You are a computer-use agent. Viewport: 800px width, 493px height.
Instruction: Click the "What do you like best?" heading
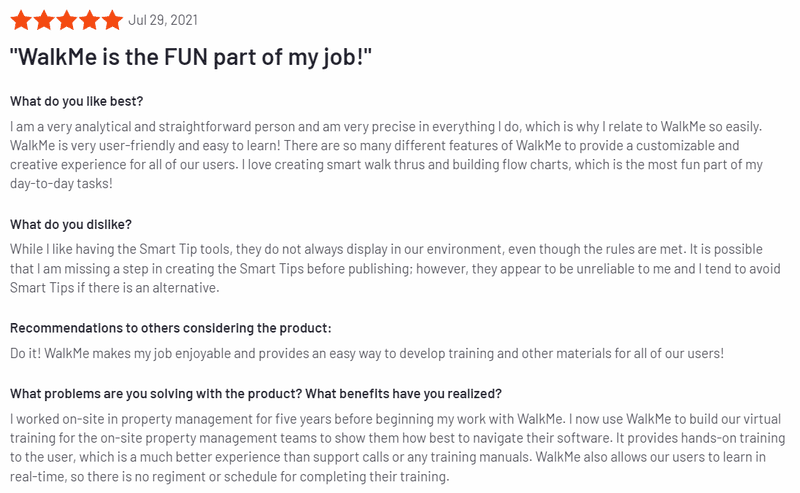[76, 101]
